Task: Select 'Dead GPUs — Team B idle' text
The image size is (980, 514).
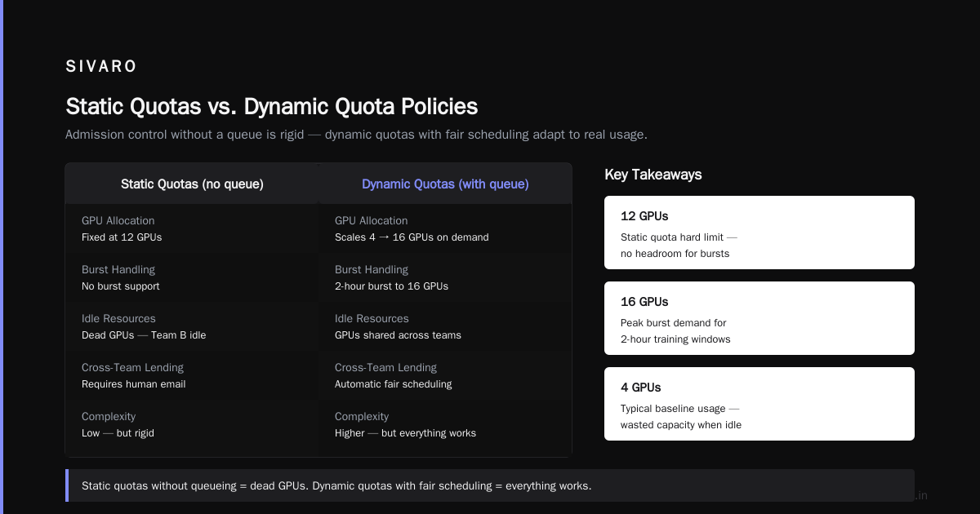Action: [x=144, y=335]
